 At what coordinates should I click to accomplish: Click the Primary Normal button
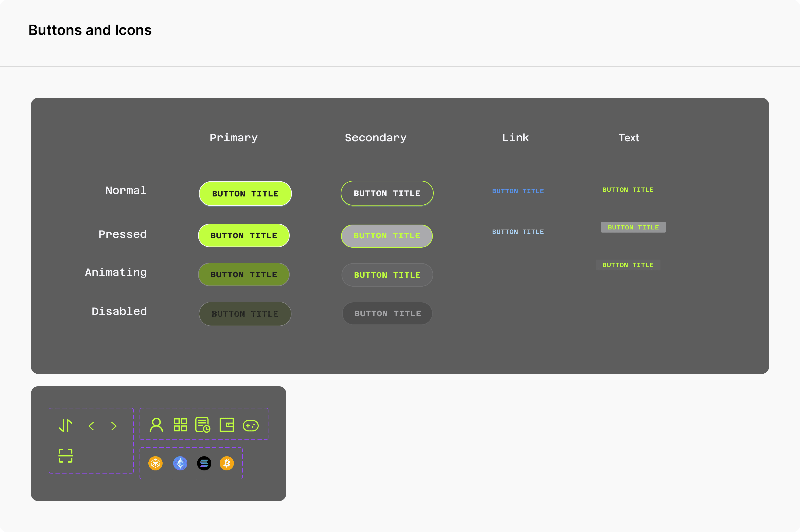245,194
